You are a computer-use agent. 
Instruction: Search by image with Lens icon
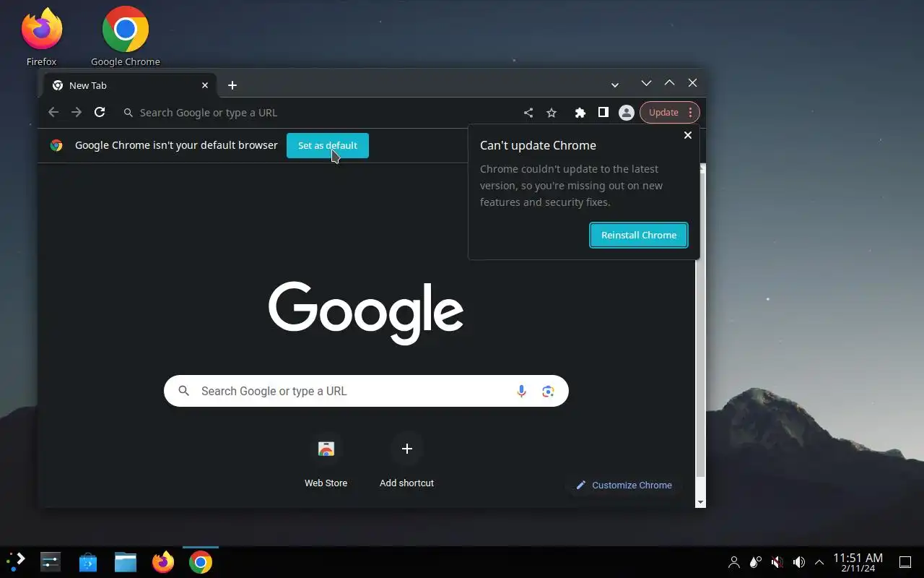click(x=548, y=391)
